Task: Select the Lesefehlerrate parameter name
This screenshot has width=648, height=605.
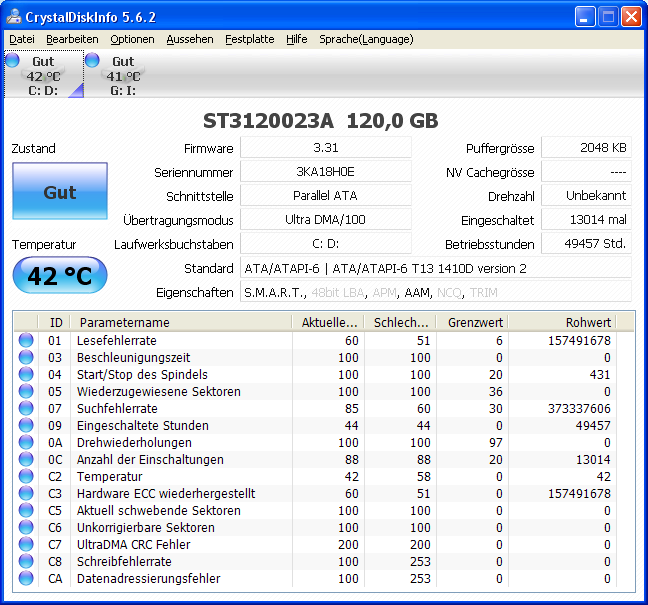Action: 117,341
